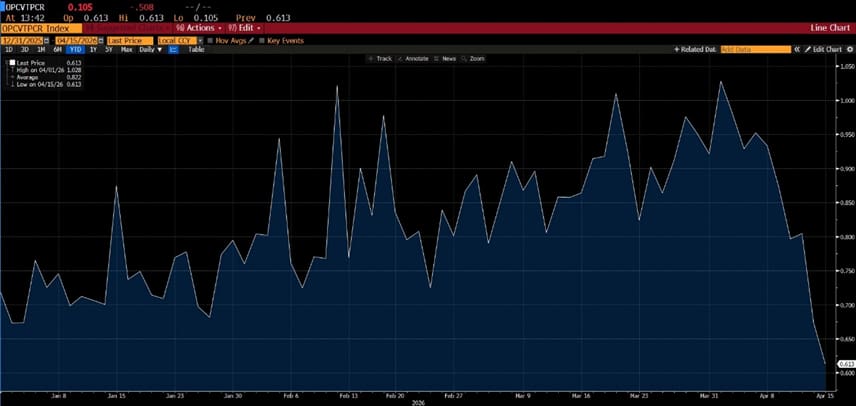Image resolution: width=856 pixels, height=406 pixels.
Task: Activate the Track crosshair tool
Action: click(380, 59)
